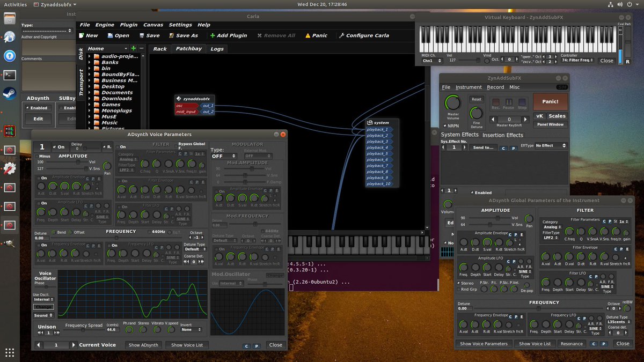This screenshot has width=644, height=362.
Task: Click the Vrnd knob in Virtual Keyboard
Action: click(487, 60)
